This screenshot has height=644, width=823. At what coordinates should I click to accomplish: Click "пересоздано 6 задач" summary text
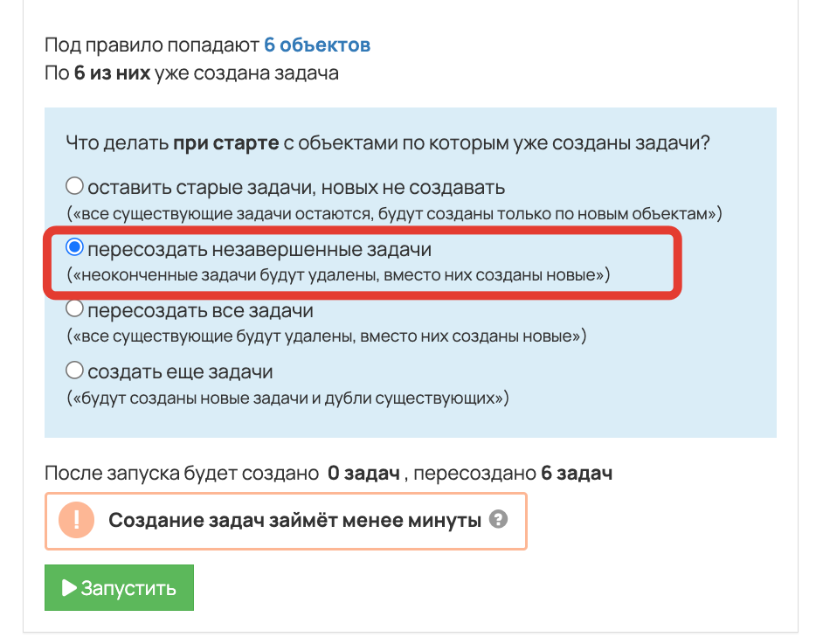[x=513, y=474]
